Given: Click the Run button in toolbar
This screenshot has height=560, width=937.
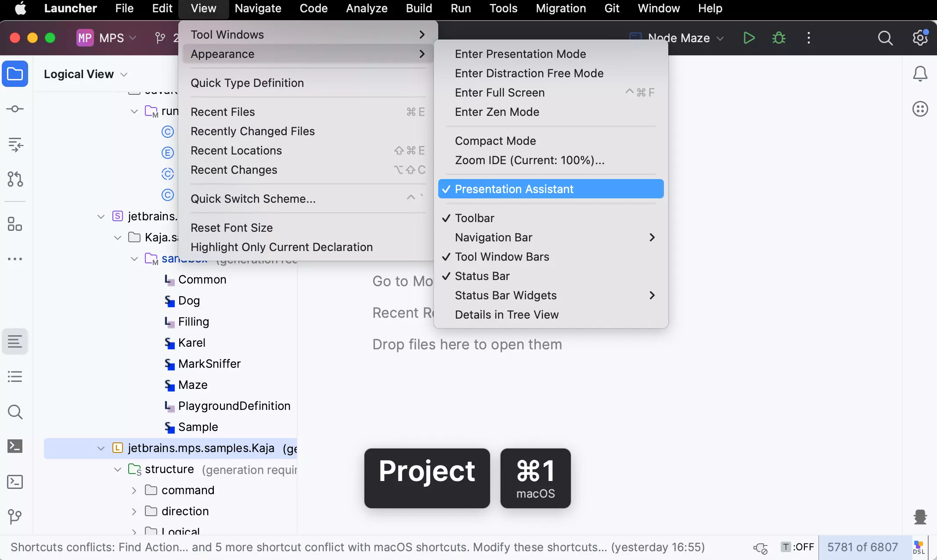Looking at the screenshot, I should tap(748, 38).
